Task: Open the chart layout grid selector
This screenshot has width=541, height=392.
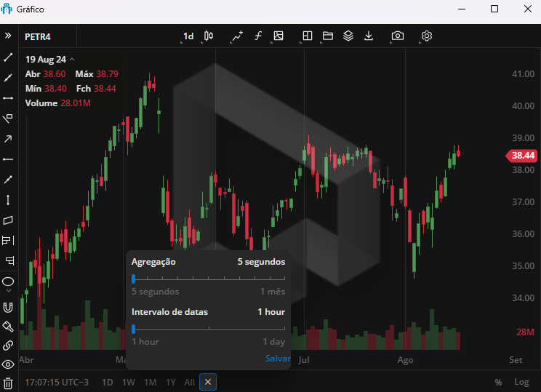Action: pyautogui.click(x=307, y=36)
